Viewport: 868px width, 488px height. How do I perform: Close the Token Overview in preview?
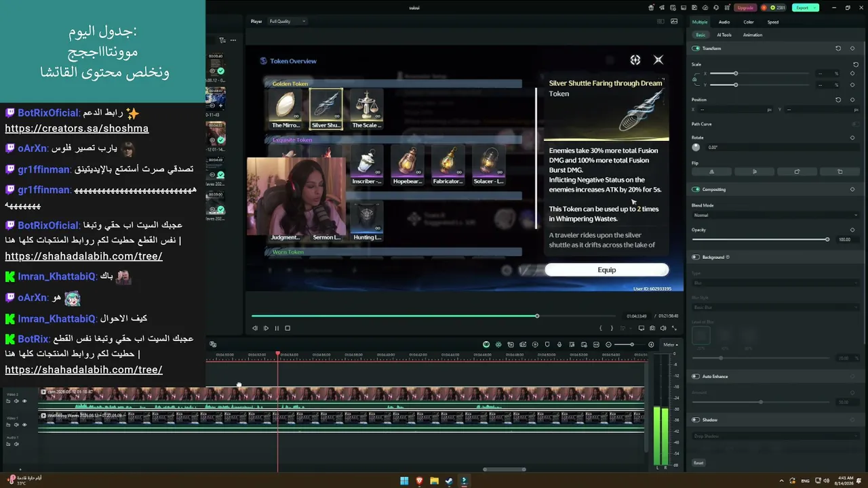point(658,60)
